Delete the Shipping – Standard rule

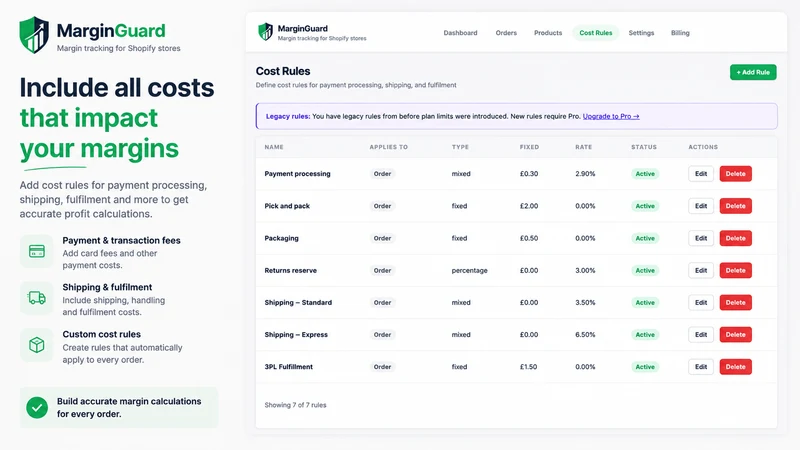(735, 303)
